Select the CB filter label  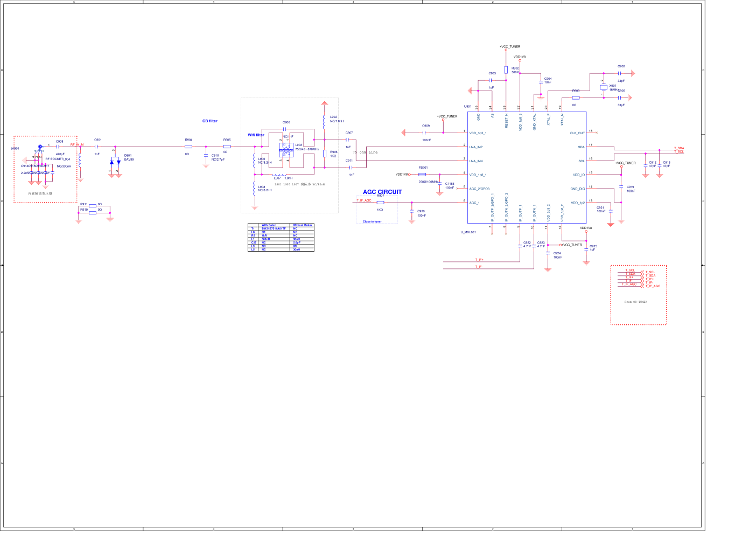pyautogui.click(x=209, y=121)
